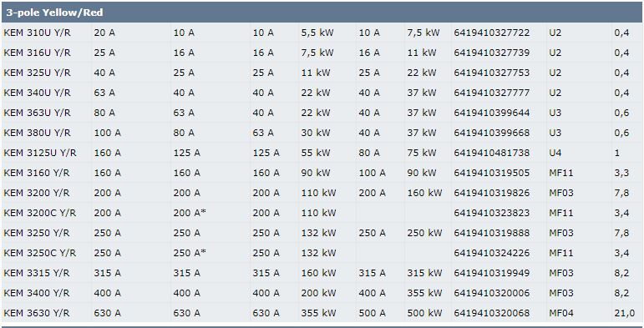The height and width of the screenshot is (328, 644).
Task: Click the KEM 3250C Y/R product name
Action: [40, 253]
